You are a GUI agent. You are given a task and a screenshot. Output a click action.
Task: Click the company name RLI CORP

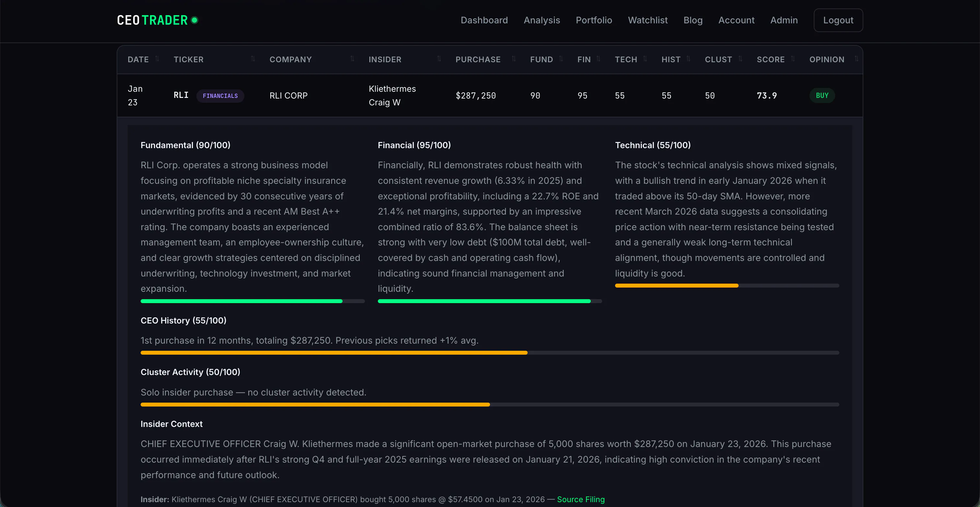pyautogui.click(x=288, y=96)
